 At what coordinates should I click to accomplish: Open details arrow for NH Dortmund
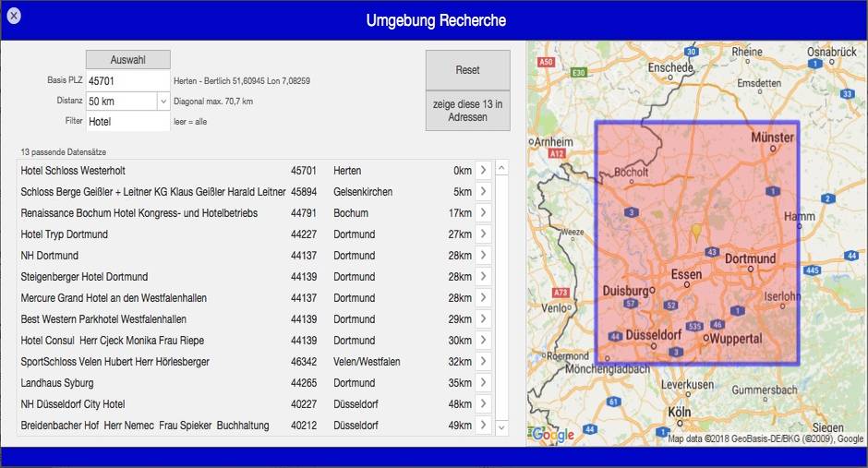coord(483,255)
